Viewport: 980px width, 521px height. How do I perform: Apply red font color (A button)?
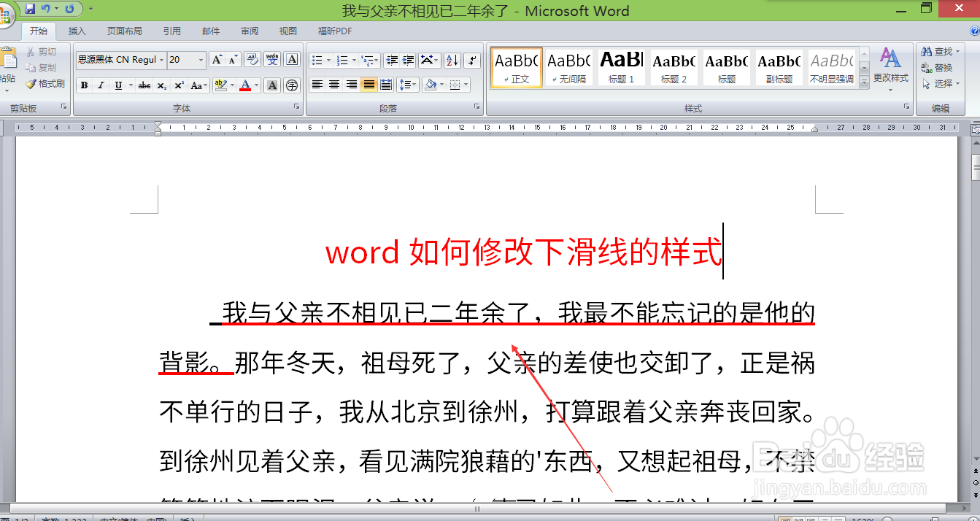(245, 85)
